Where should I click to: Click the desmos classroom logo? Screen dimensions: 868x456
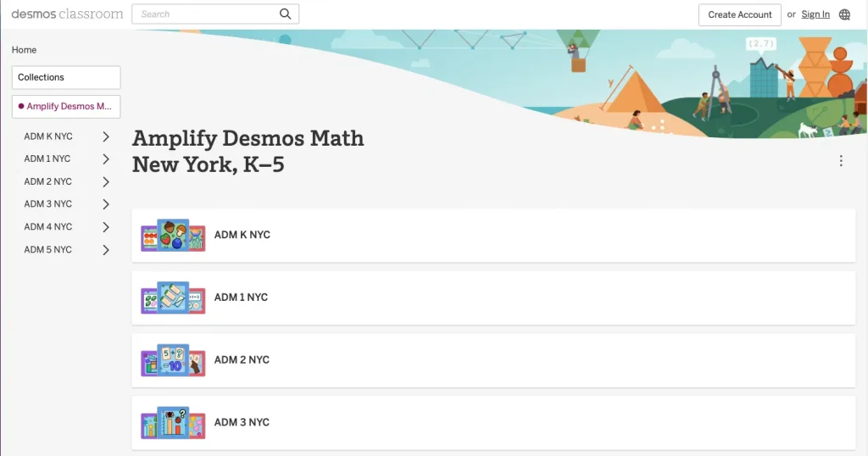67,14
